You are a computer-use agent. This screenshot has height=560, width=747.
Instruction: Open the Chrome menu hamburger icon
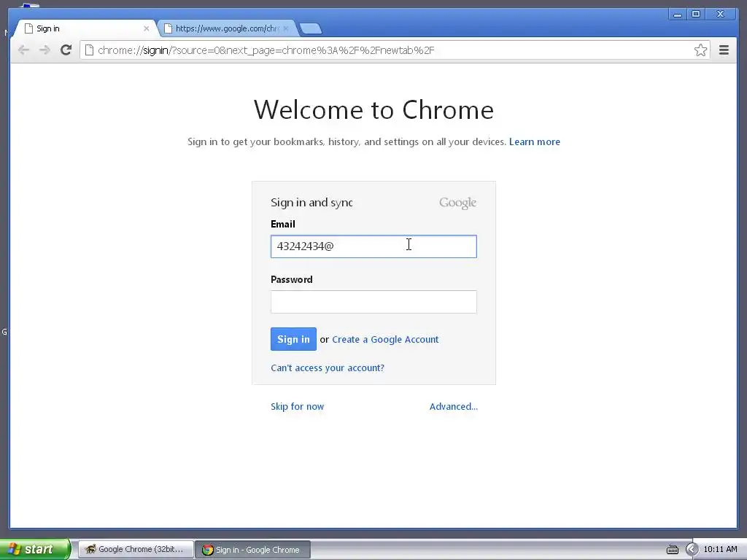pyautogui.click(x=724, y=50)
